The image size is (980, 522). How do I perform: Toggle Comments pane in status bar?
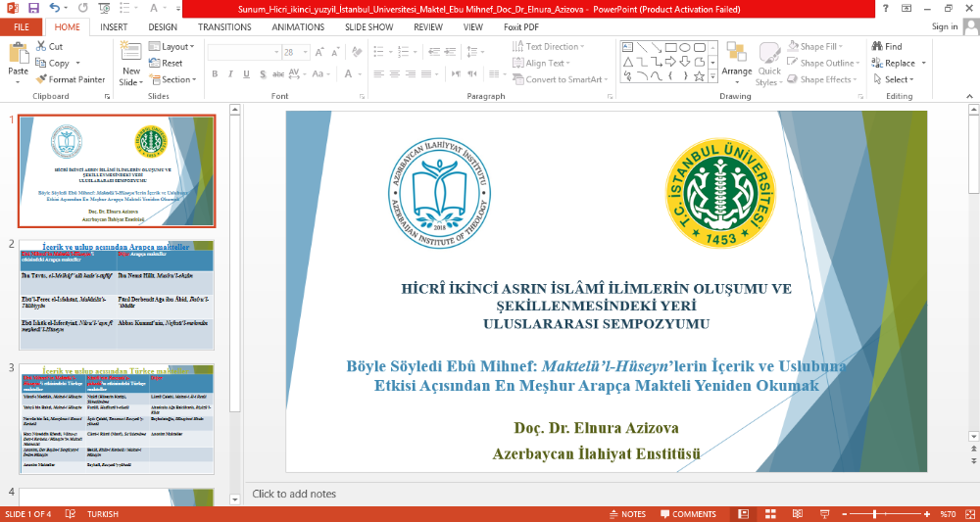click(688, 514)
